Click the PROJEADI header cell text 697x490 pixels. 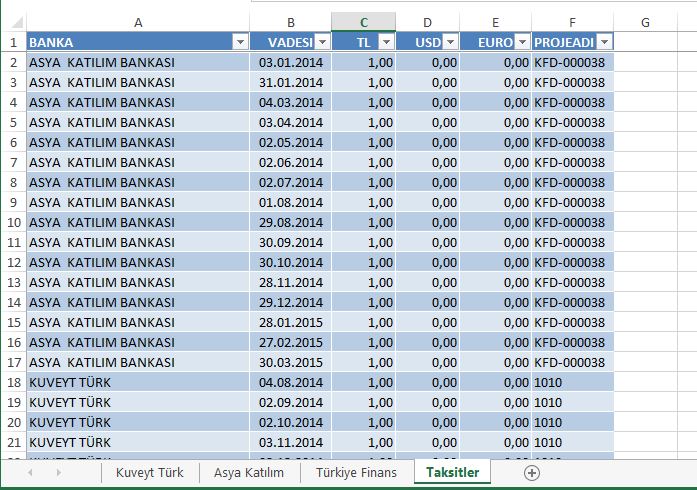click(564, 42)
